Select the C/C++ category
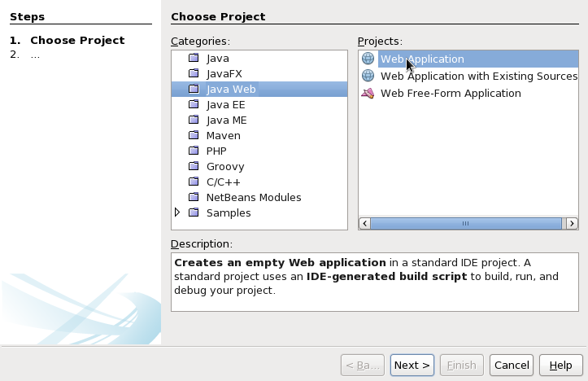The width and height of the screenshot is (588, 381). click(x=223, y=182)
